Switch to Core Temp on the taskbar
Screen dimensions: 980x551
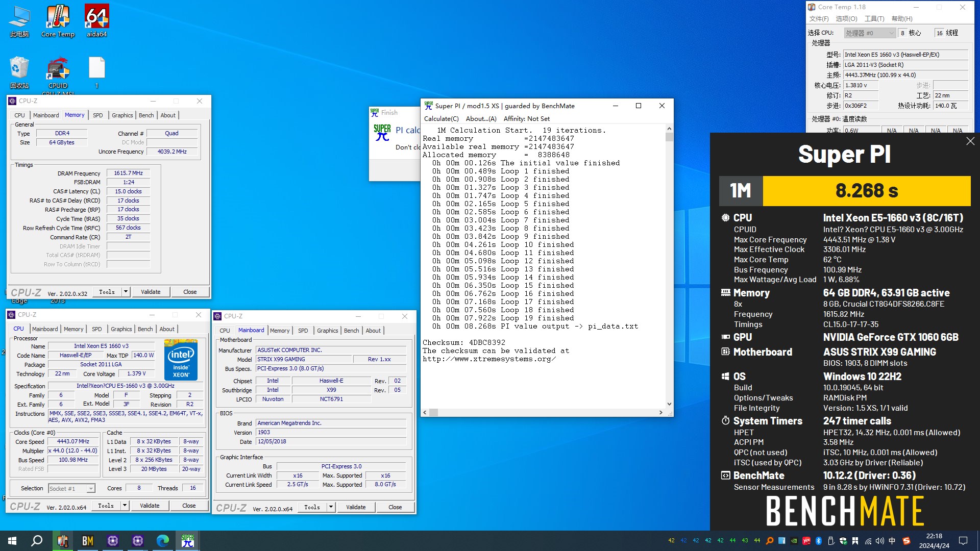[x=63, y=541]
